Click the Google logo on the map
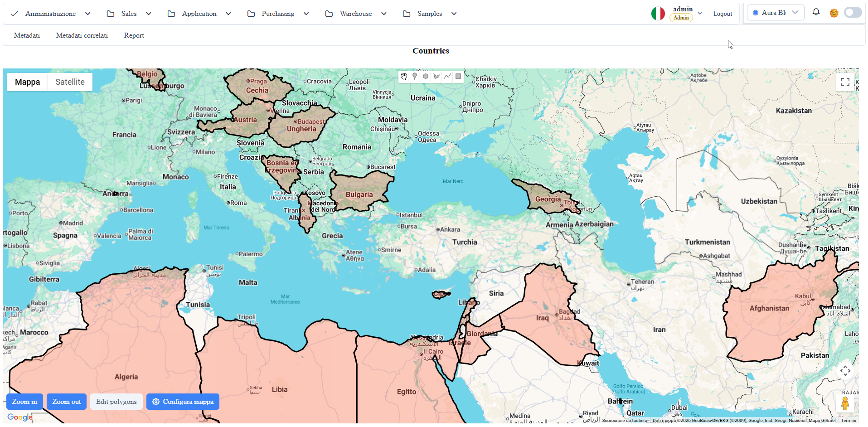 (x=20, y=417)
